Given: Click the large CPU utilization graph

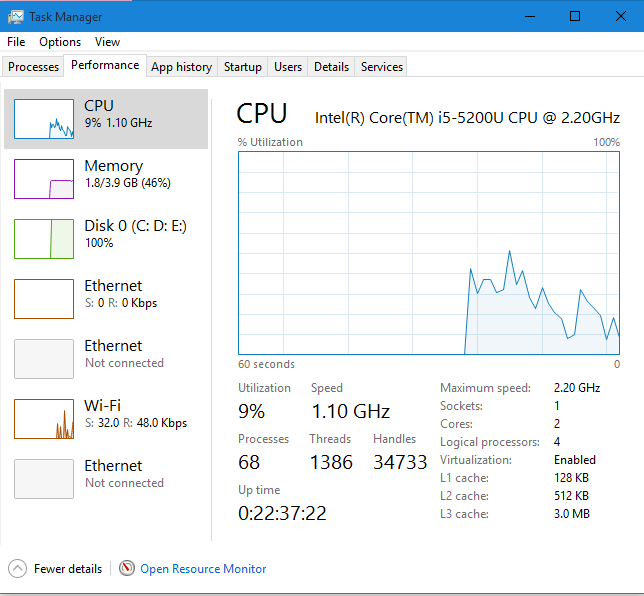Looking at the screenshot, I should coord(429,253).
